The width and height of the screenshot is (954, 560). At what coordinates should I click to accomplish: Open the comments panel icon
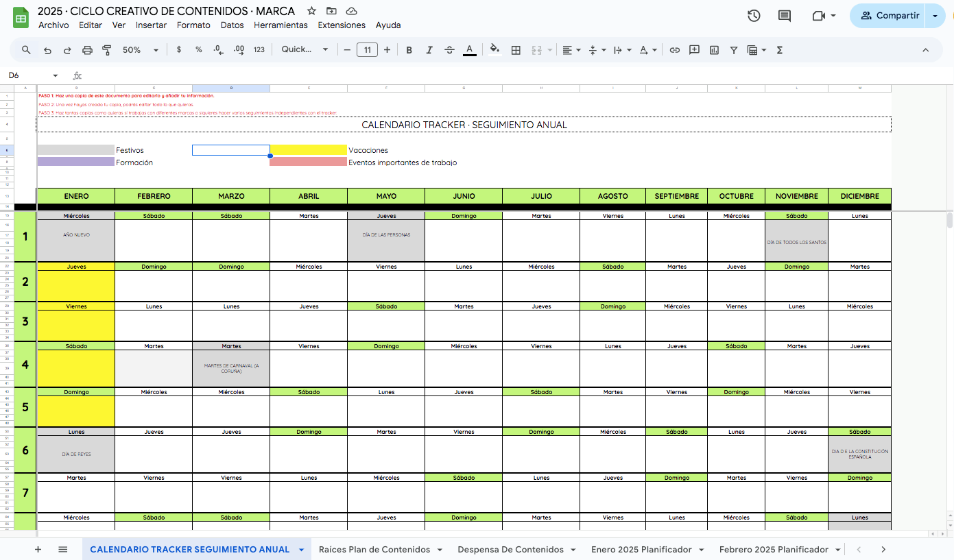[785, 16]
